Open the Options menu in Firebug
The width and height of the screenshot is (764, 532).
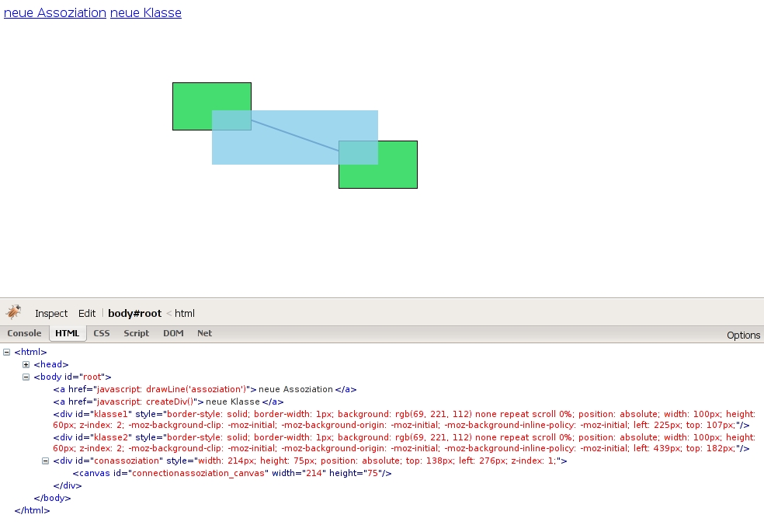pos(743,336)
